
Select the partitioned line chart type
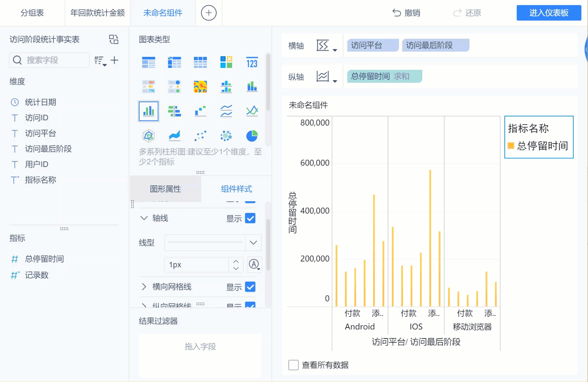[226, 111]
